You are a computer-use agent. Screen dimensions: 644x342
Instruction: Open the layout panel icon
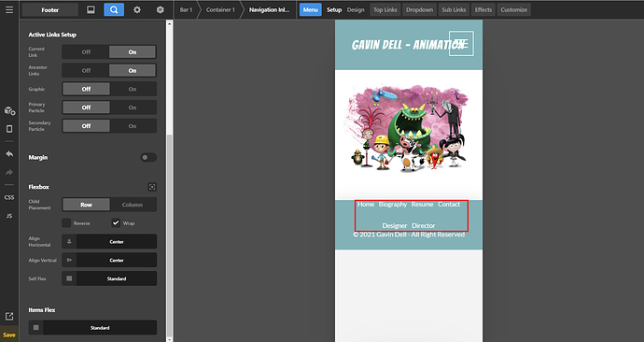coord(91,10)
